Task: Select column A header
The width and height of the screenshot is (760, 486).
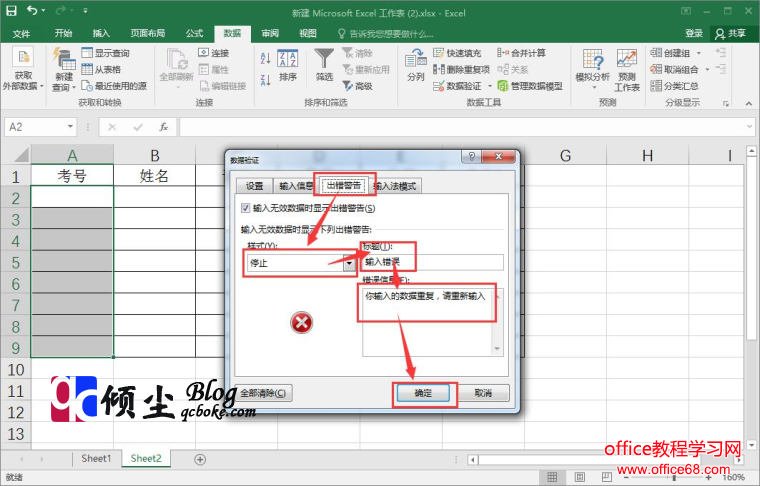Action: 72,155
